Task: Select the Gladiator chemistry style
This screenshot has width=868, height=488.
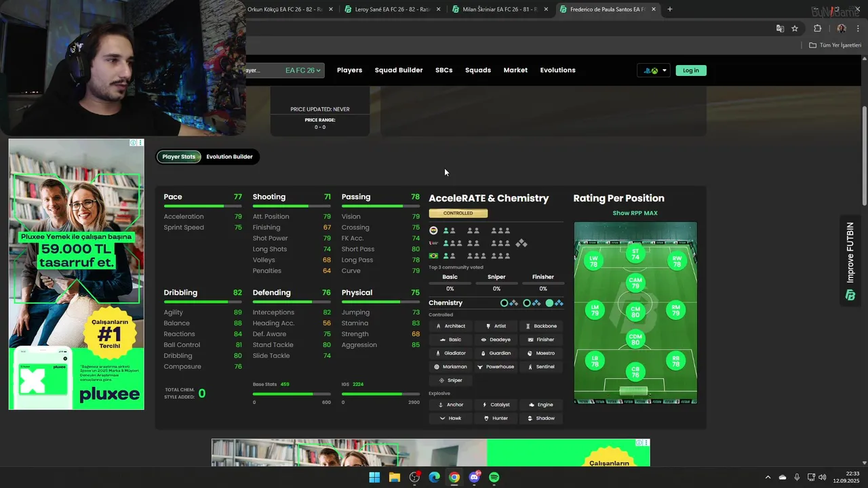Action: click(x=450, y=353)
